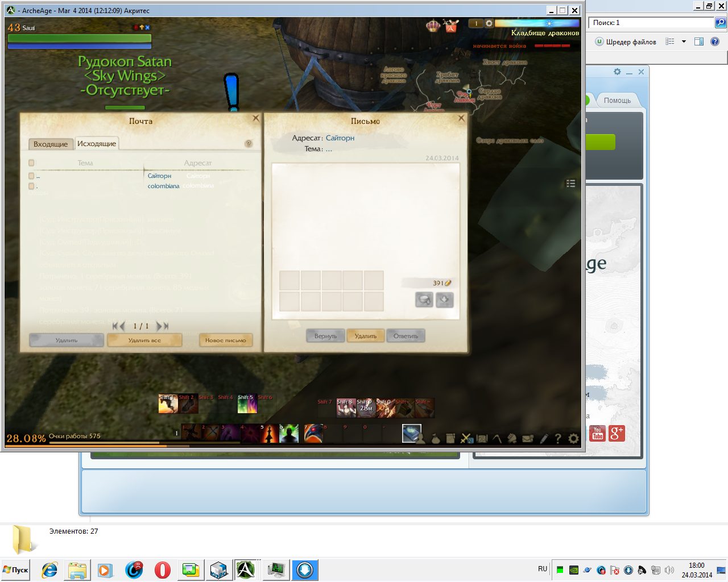Open the inventory bag icon

coord(436,439)
